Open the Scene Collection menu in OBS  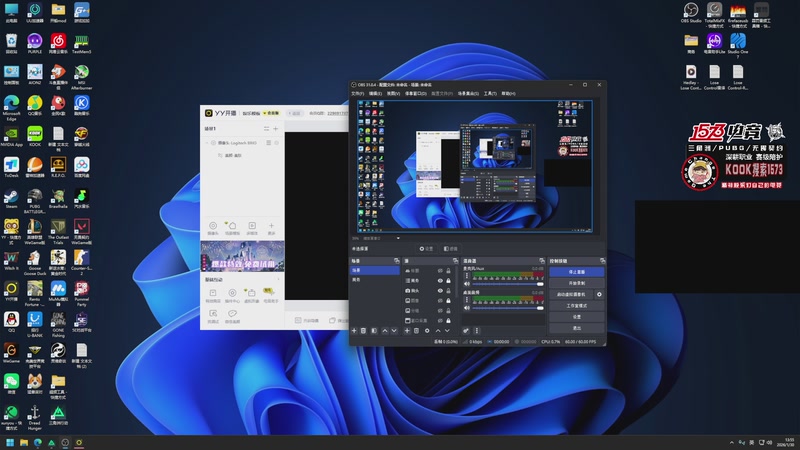click(x=468, y=93)
